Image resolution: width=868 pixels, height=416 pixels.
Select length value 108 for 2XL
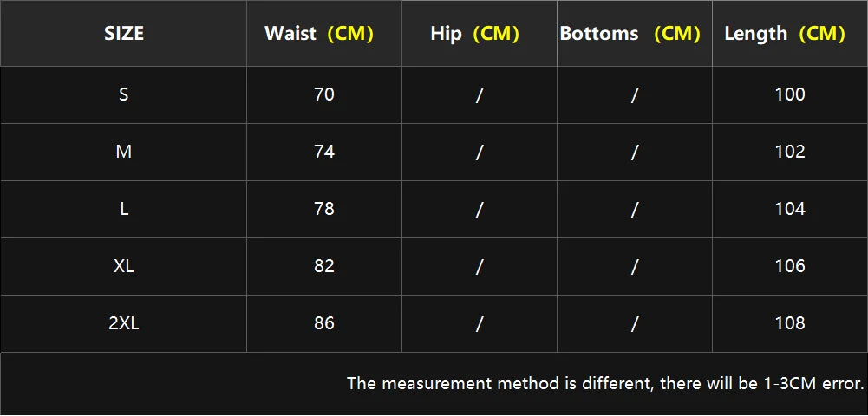point(790,323)
